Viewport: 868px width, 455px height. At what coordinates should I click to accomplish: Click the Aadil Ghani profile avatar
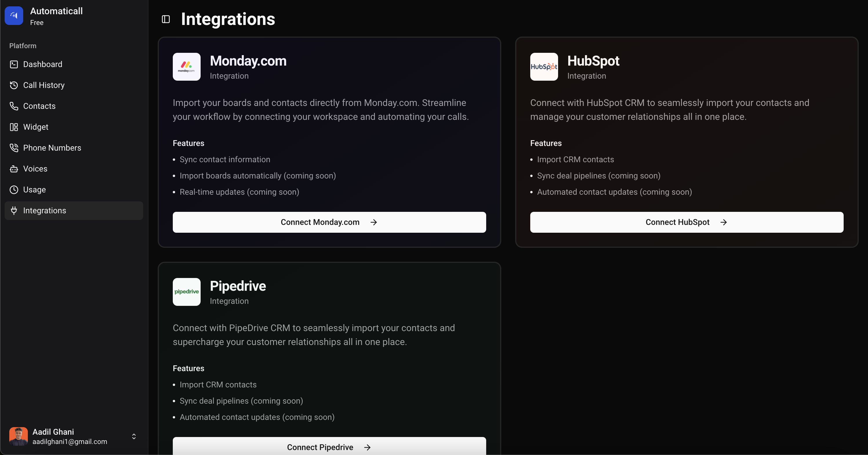click(19, 436)
